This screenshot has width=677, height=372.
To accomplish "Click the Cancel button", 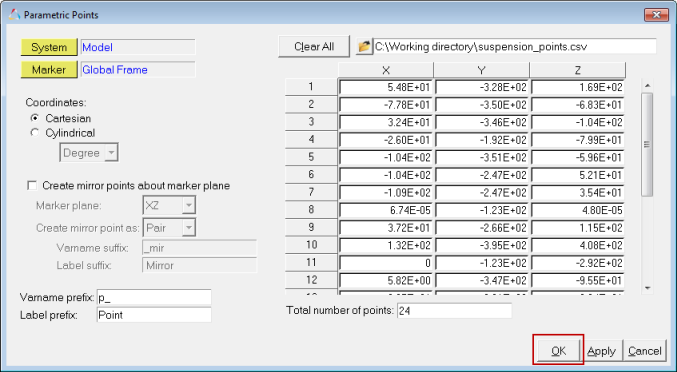I will click(645, 351).
